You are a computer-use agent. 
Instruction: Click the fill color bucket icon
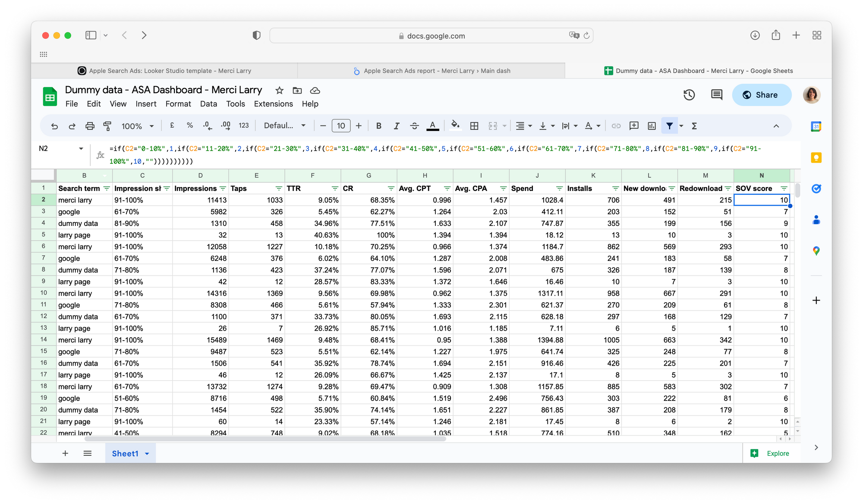pyautogui.click(x=455, y=125)
